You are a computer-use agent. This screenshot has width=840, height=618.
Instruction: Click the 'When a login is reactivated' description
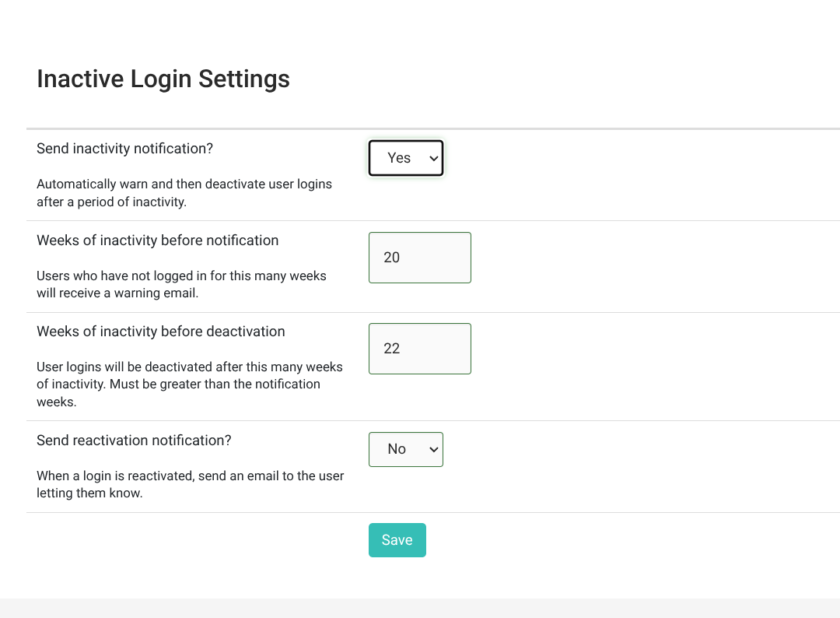point(191,484)
